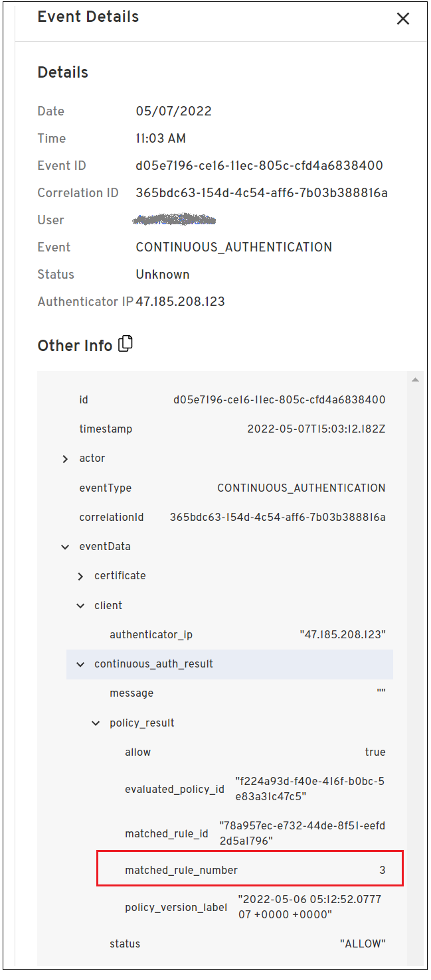
Task: Click the status ALLOW row
Action: point(247,944)
